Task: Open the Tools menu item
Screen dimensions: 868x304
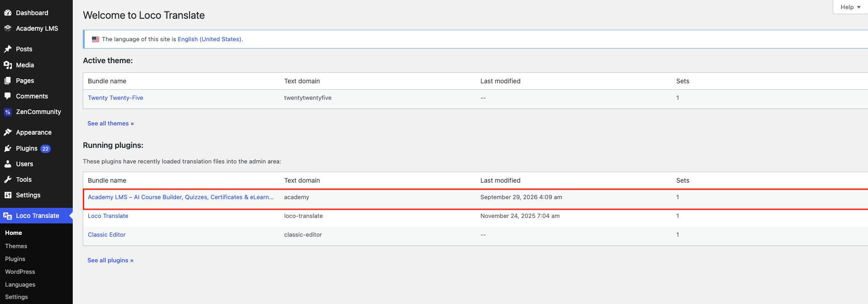Action: coord(24,179)
